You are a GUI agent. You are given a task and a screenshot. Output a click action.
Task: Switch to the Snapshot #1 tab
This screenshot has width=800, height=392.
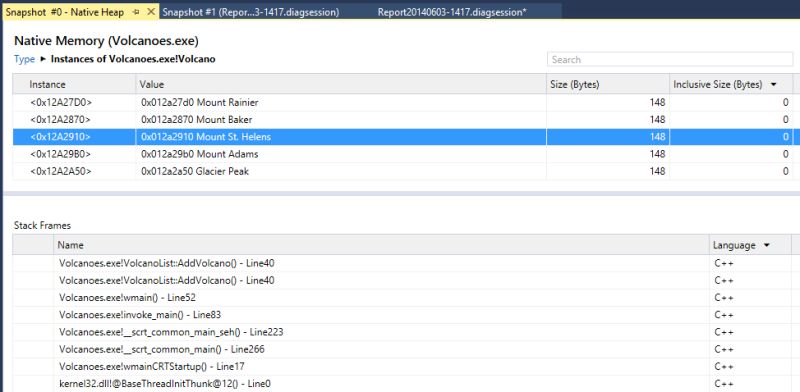[250, 12]
